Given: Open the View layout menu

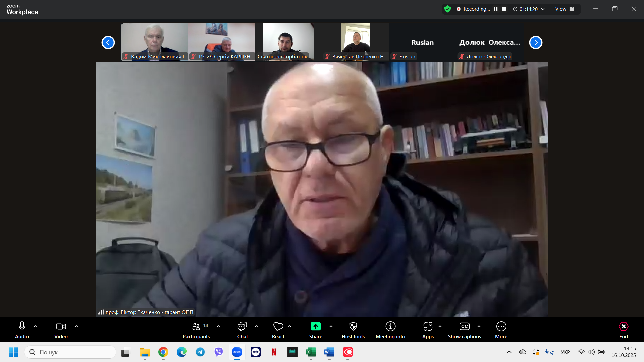Looking at the screenshot, I should 565,9.
